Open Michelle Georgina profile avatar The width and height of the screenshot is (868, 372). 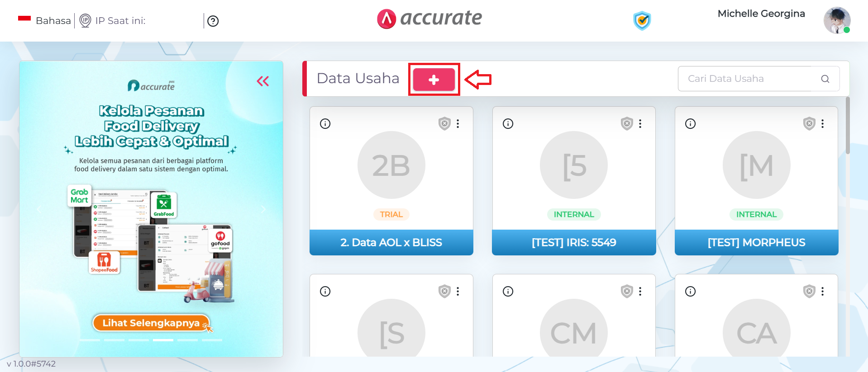pos(837,20)
